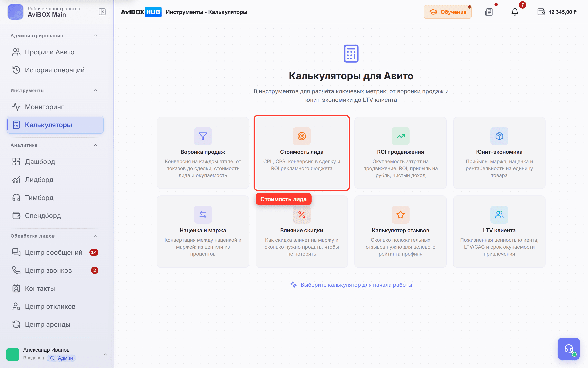Open the Юнит-экономика box icon

click(x=499, y=136)
